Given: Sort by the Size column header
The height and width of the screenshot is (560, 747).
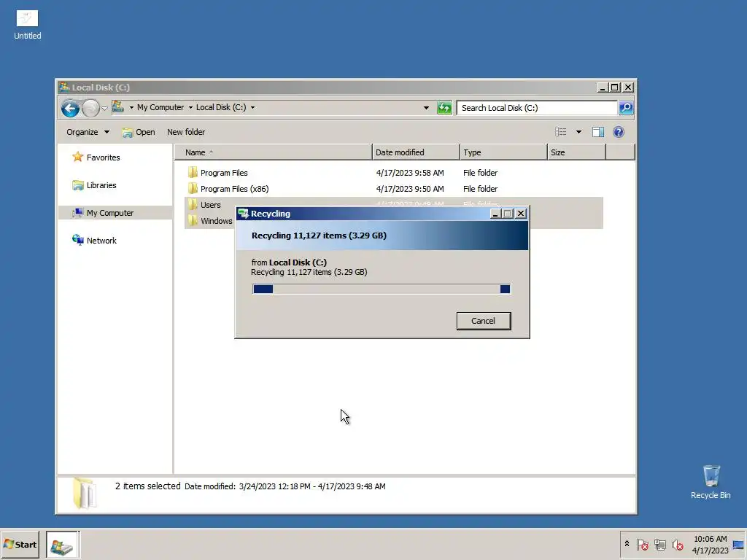Looking at the screenshot, I should (x=576, y=152).
